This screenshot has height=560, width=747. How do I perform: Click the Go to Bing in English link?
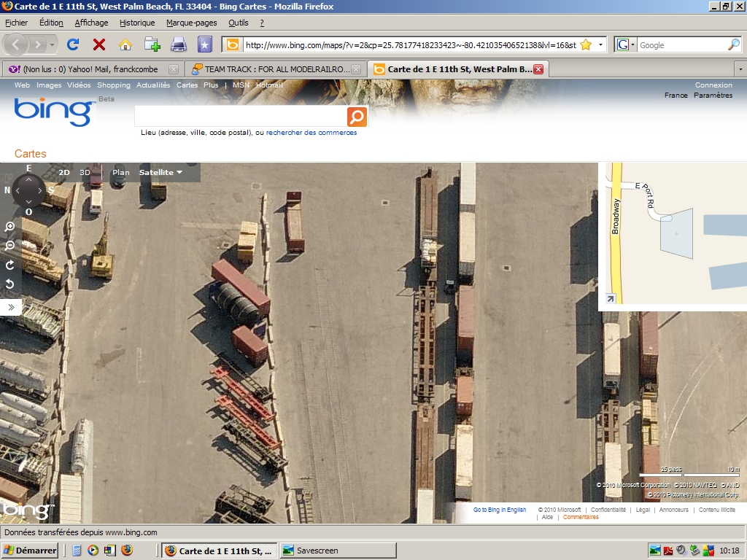coord(499,510)
